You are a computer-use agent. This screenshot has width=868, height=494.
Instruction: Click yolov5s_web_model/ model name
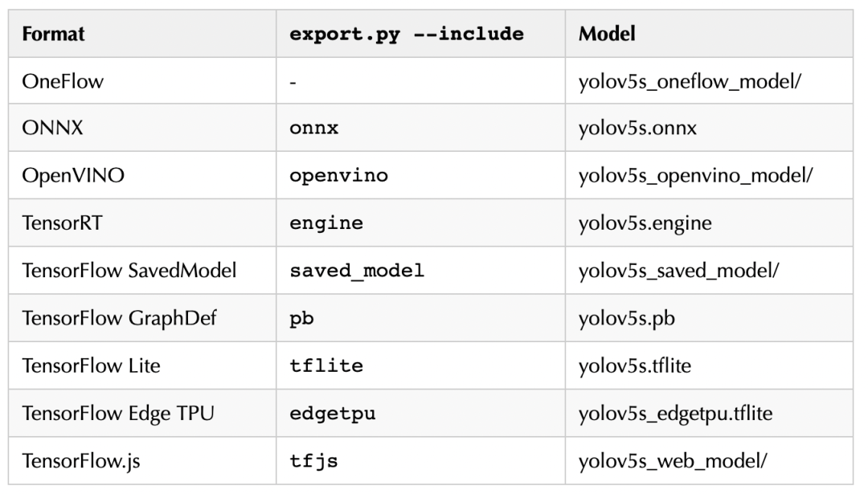tap(674, 461)
